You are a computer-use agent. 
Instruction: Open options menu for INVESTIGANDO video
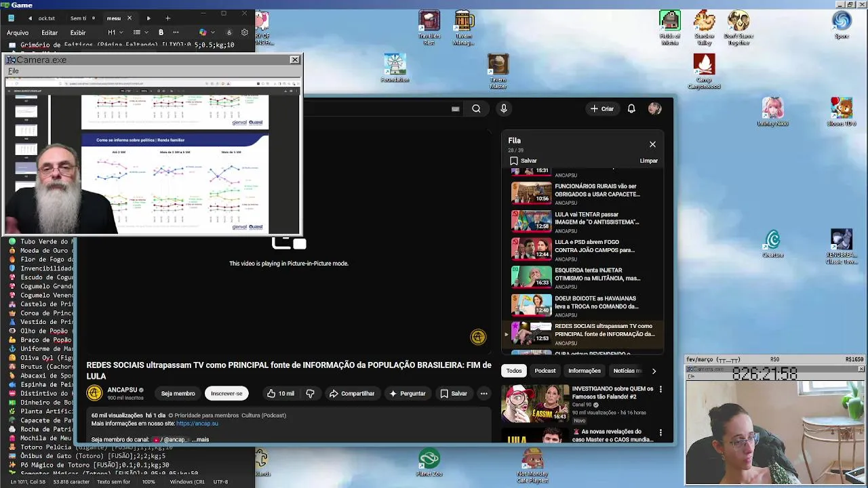coord(660,389)
